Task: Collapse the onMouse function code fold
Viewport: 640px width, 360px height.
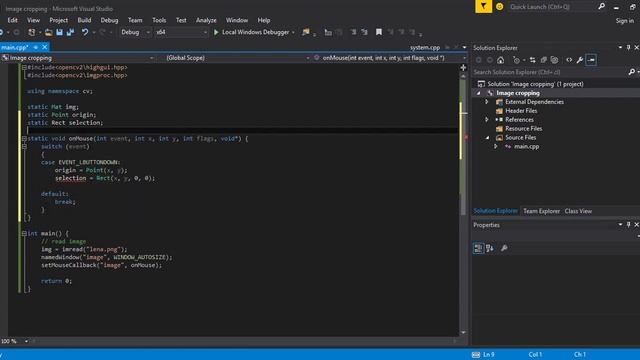Action: 24,139
